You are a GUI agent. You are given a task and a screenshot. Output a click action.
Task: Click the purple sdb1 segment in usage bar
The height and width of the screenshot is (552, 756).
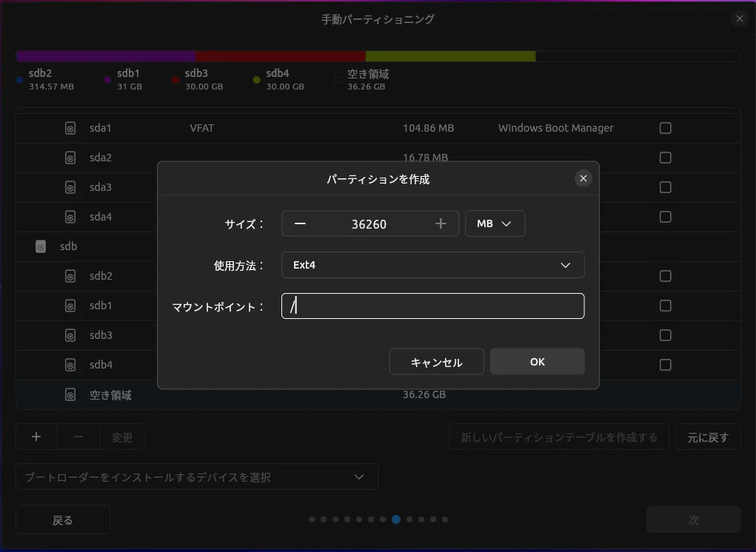[107, 56]
